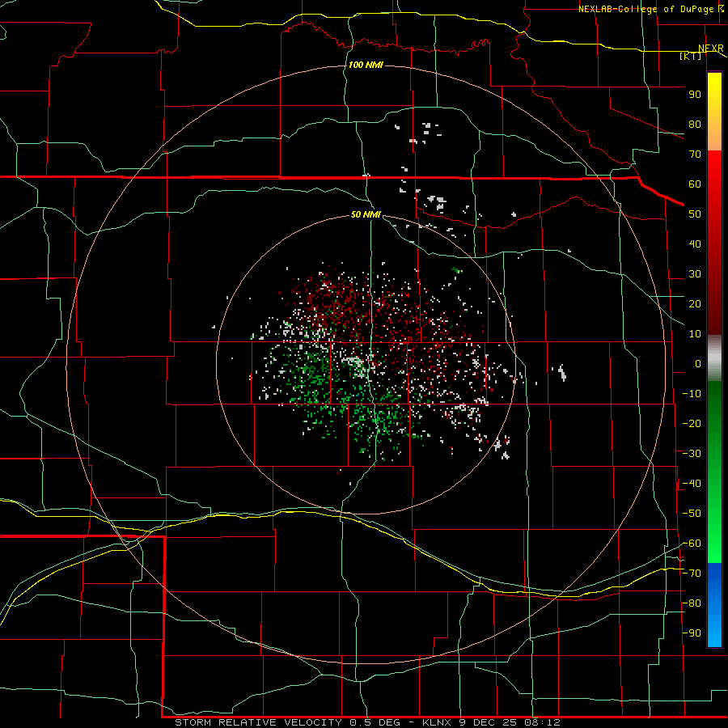This screenshot has width=728, height=728.
Task: Click the "-30" velocity scale value
Action: click(692, 454)
